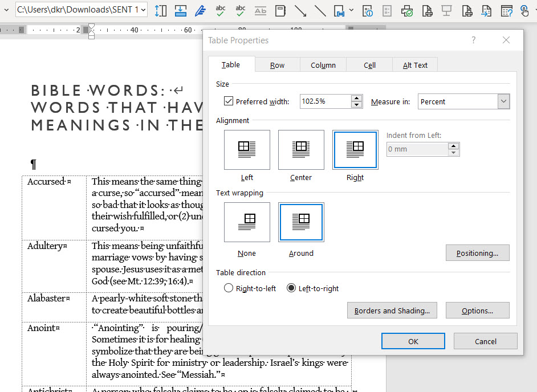Click the "Anoint" table cell

[54, 354]
